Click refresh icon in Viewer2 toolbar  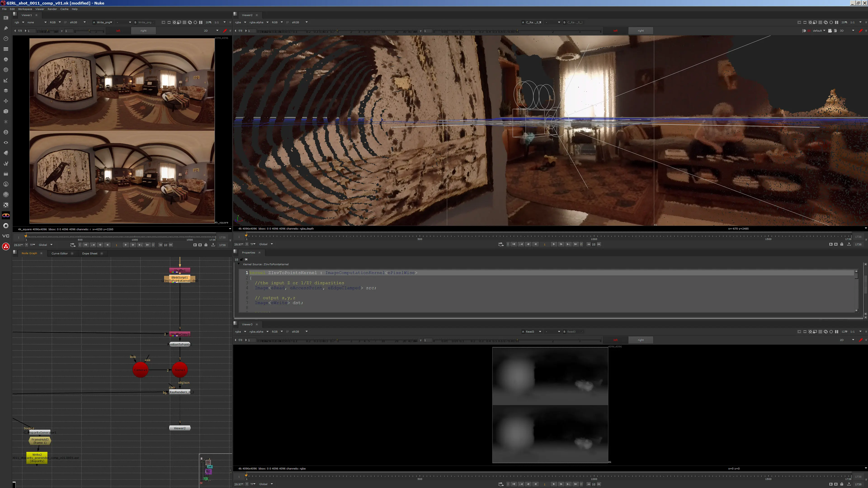(826, 22)
